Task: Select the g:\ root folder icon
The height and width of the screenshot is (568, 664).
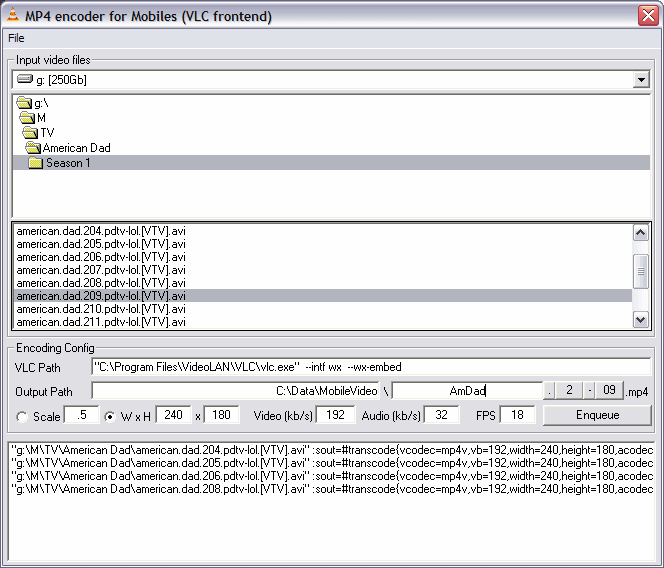Action: [x=24, y=103]
